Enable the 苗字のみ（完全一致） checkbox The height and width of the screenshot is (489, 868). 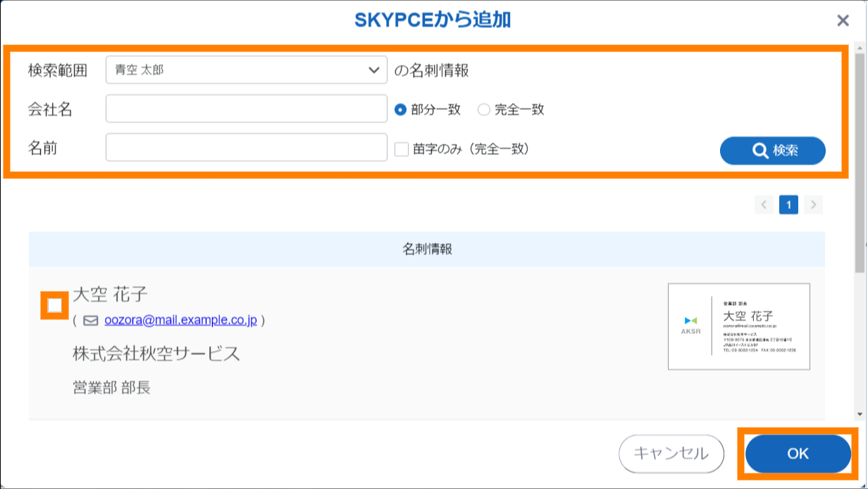pos(402,149)
